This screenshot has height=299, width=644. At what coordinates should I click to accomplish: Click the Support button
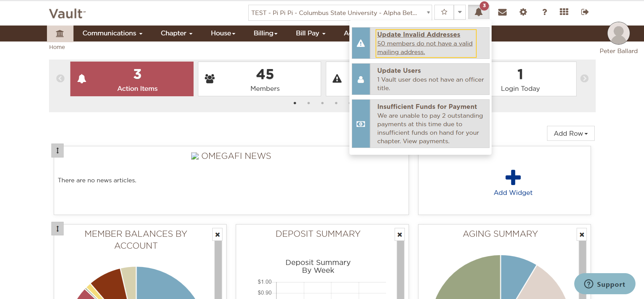click(x=605, y=284)
